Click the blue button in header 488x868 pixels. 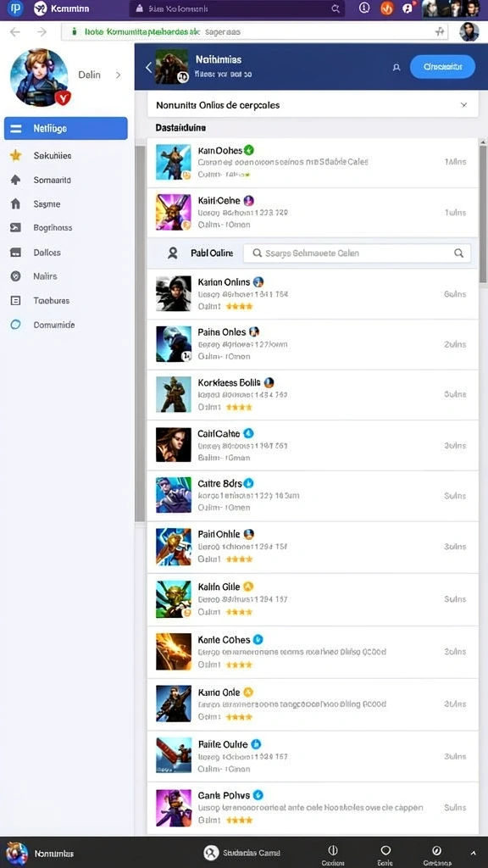(442, 66)
